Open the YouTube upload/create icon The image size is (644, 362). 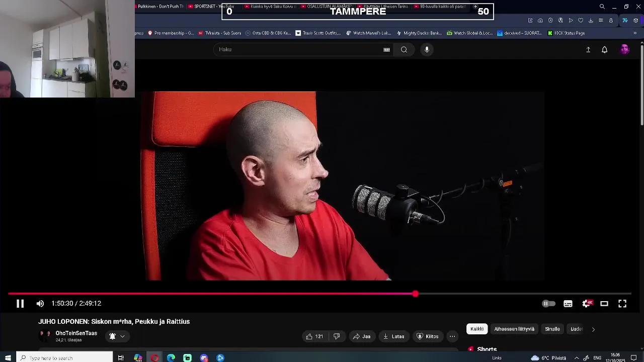point(588,49)
